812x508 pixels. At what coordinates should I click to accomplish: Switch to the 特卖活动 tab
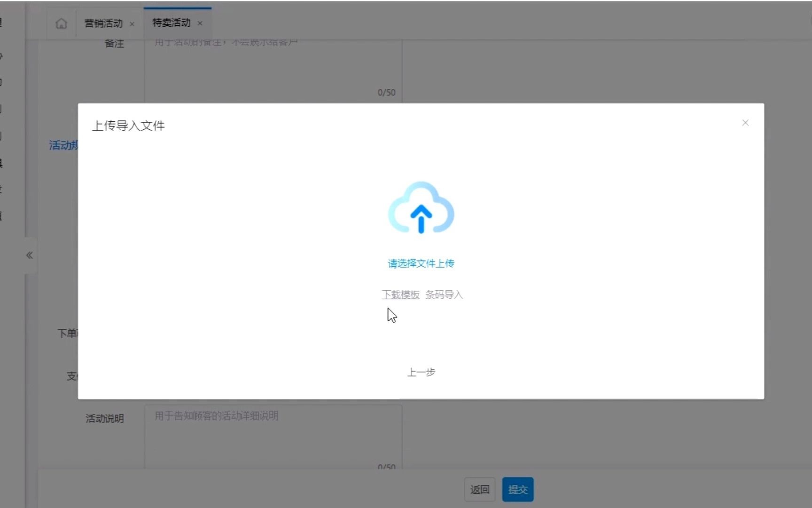[x=172, y=23]
